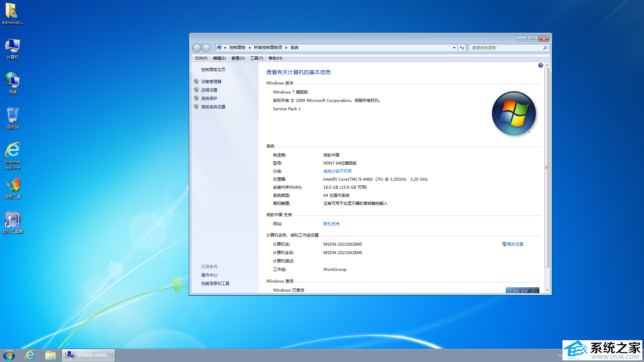Click the WIN7 64位旗舰版 model text
This screenshot has height=362, width=644.
coord(340,163)
